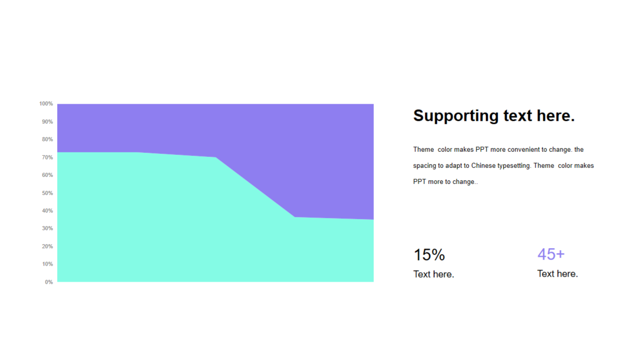This screenshot has width=644, height=362.
Task: Click 'Text here.' label under 45+
Action: [x=557, y=274]
